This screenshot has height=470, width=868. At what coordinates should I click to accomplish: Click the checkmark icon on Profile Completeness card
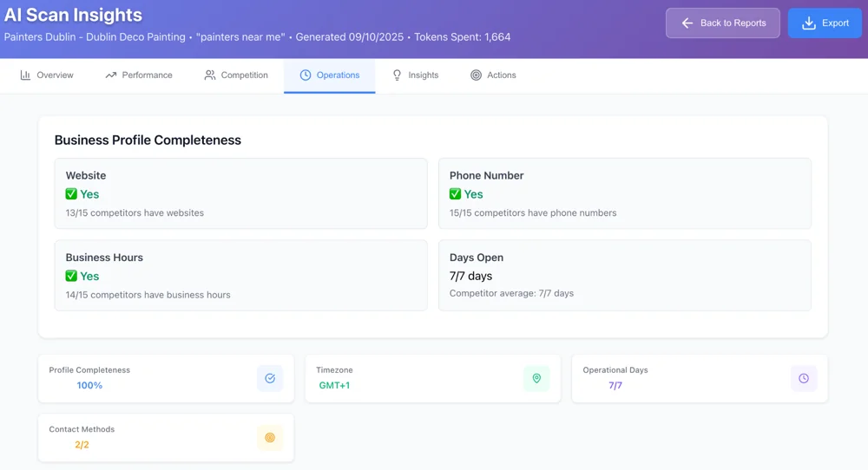tap(270, 378)
